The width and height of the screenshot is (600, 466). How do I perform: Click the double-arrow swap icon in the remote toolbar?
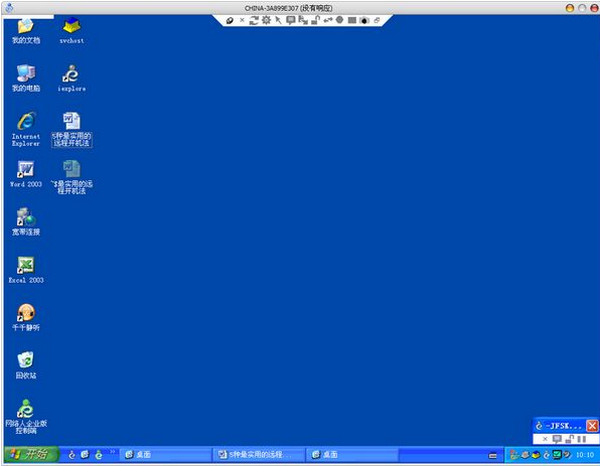[x=328, y=20]
